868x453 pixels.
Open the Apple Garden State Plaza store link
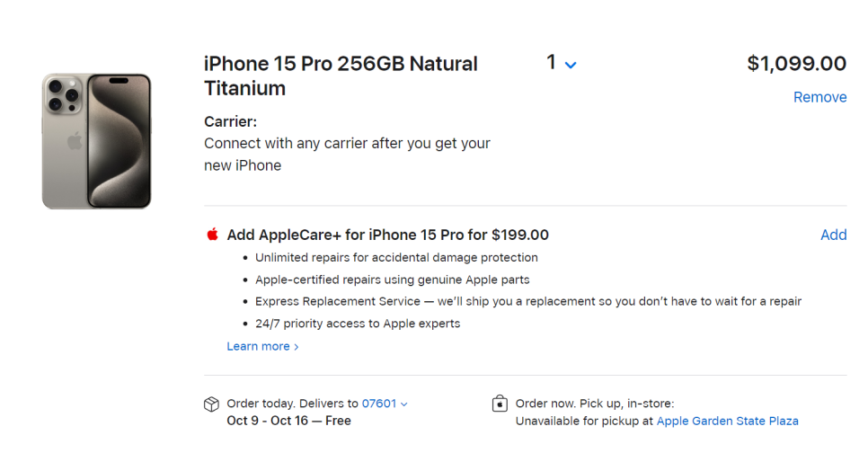click(x=728, y=421)
